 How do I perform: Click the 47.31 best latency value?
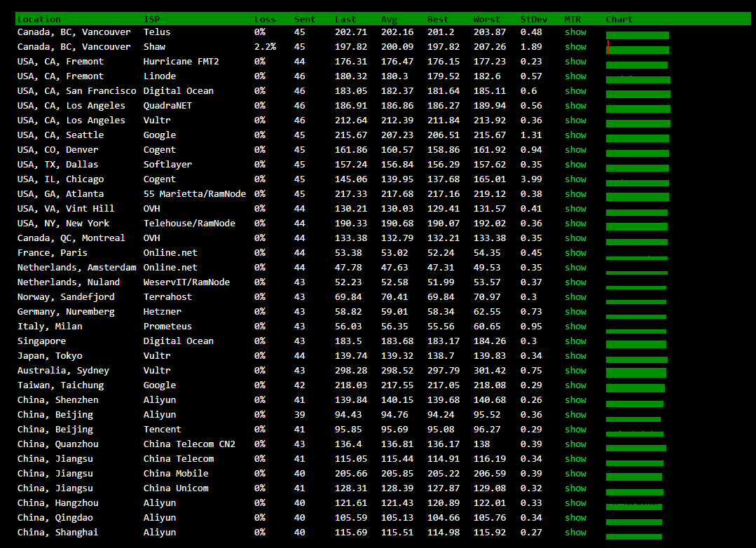click(441, 268)
